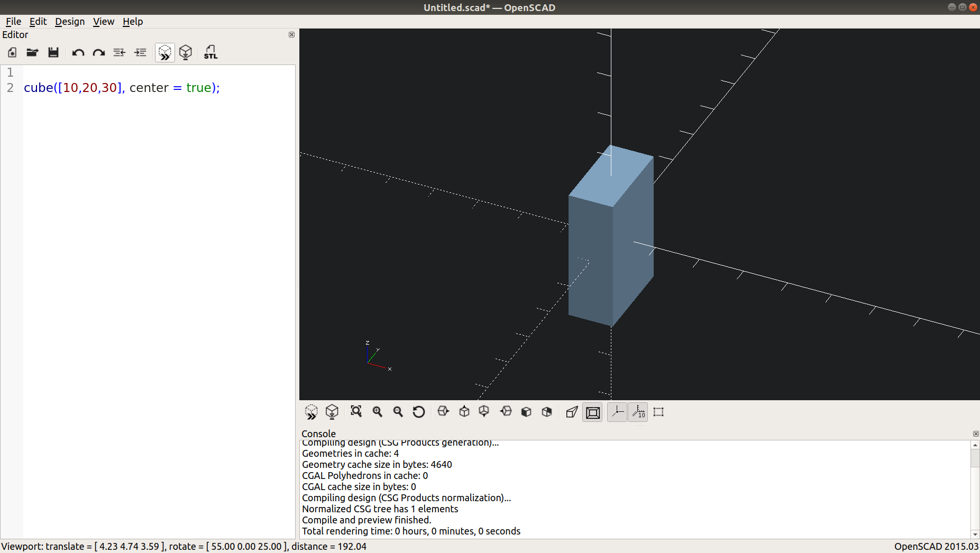Undo the last edit
The image size is (980, 553).
pos(78,52)
